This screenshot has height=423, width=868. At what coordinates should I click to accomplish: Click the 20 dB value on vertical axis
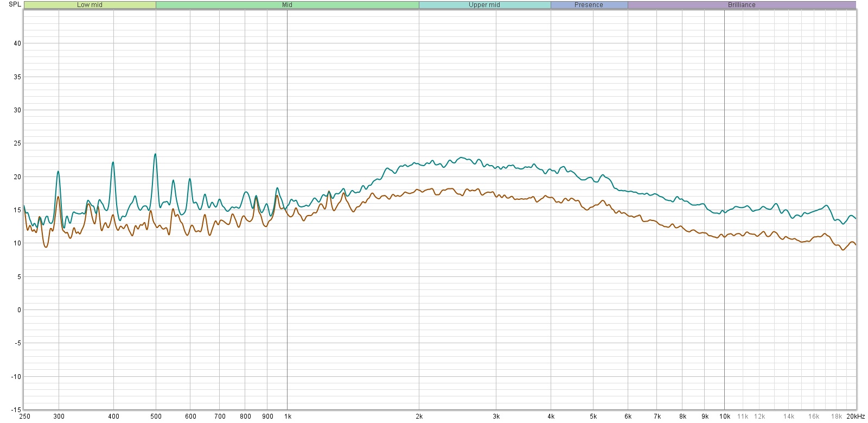point(17,177)
